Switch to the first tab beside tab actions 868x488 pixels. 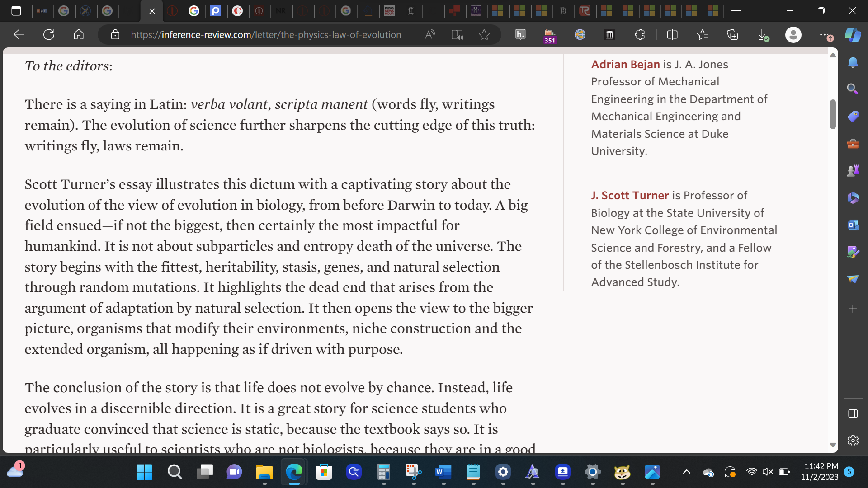(x=42, y=11)
